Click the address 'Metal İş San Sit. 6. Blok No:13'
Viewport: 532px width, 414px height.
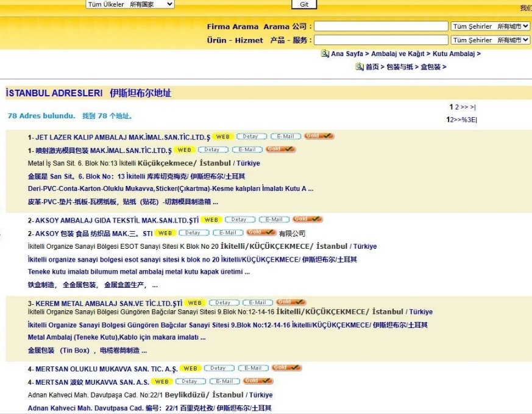(73, 163)
